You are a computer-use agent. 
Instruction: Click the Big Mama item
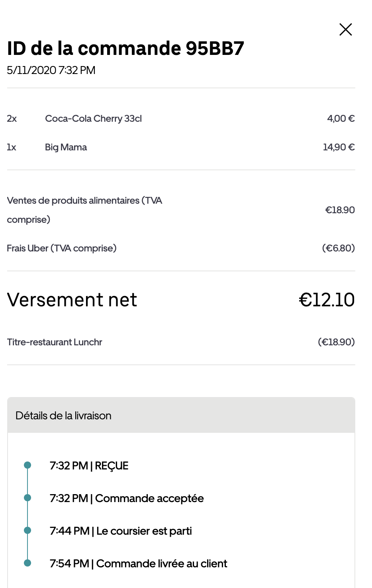tap(66, 147)
